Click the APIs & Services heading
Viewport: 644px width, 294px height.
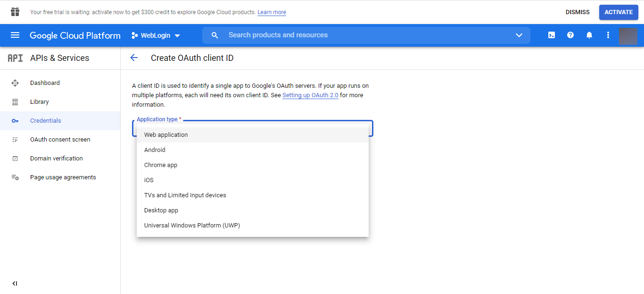(x=59, y=58)
